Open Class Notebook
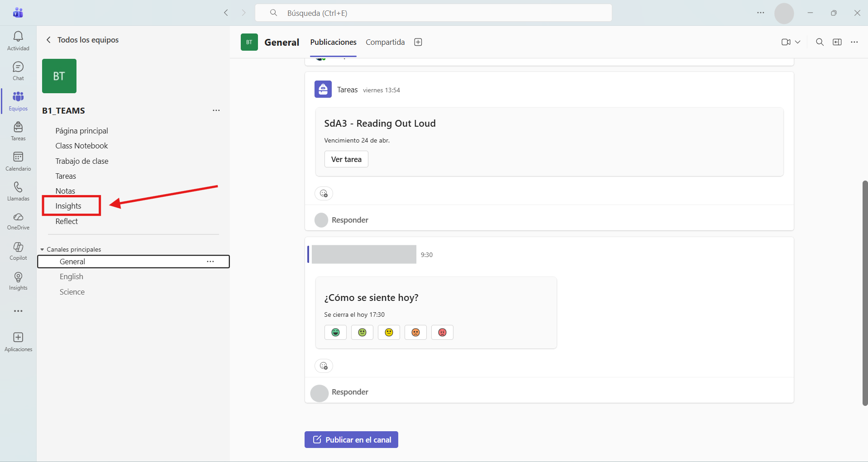This screenshot has width=868, height=462. tap(82, 146)
